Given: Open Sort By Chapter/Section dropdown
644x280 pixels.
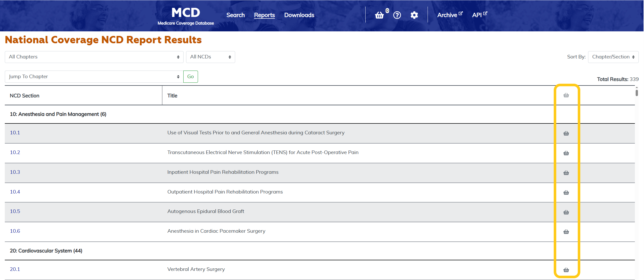Looking at the screenshot, I should tap(613, 57).
